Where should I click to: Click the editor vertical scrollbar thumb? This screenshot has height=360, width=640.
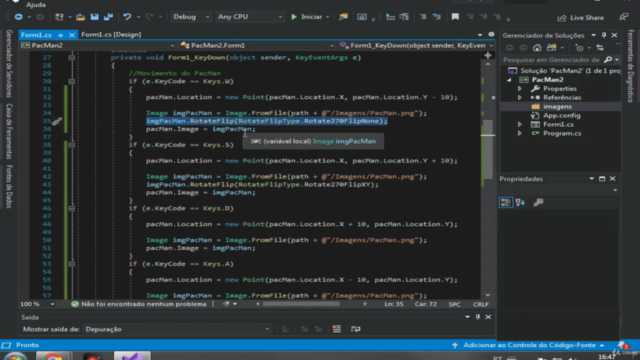coord(487,149)
